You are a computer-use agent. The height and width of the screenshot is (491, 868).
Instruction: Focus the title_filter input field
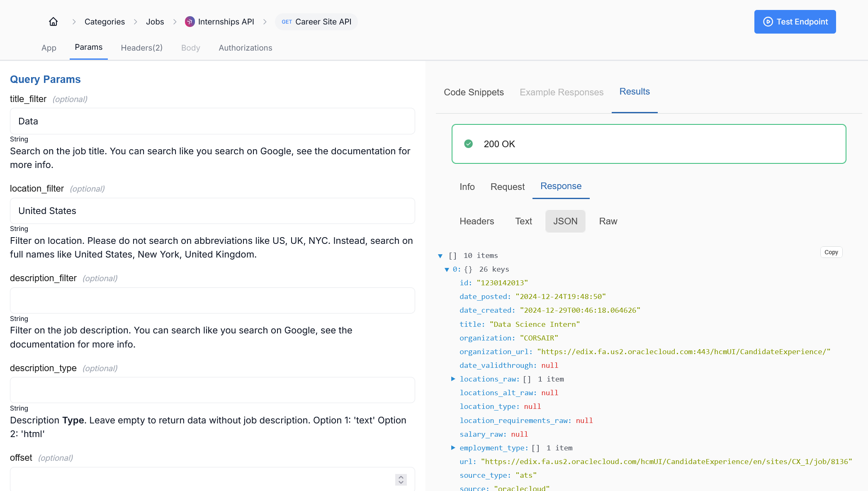coord(212,121)
